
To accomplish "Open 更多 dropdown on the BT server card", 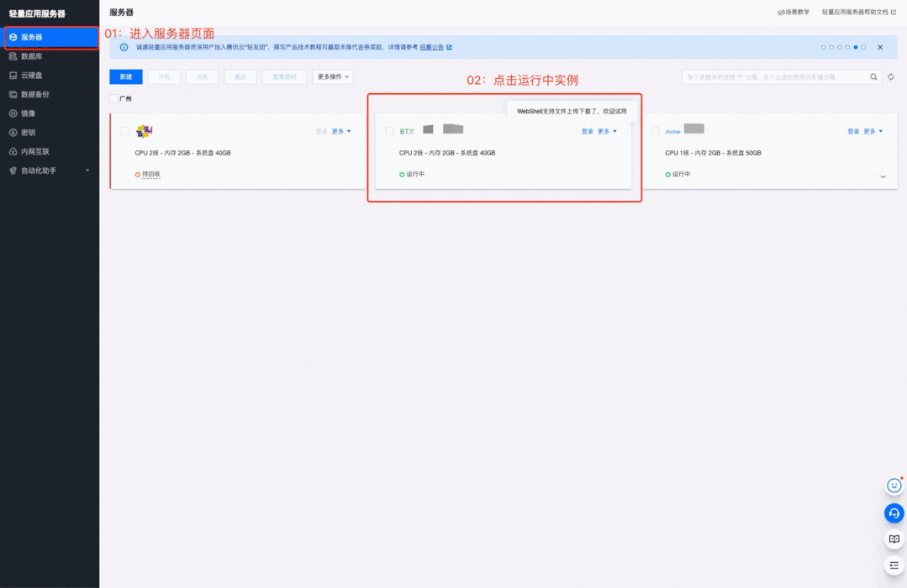I will point(607,131).
